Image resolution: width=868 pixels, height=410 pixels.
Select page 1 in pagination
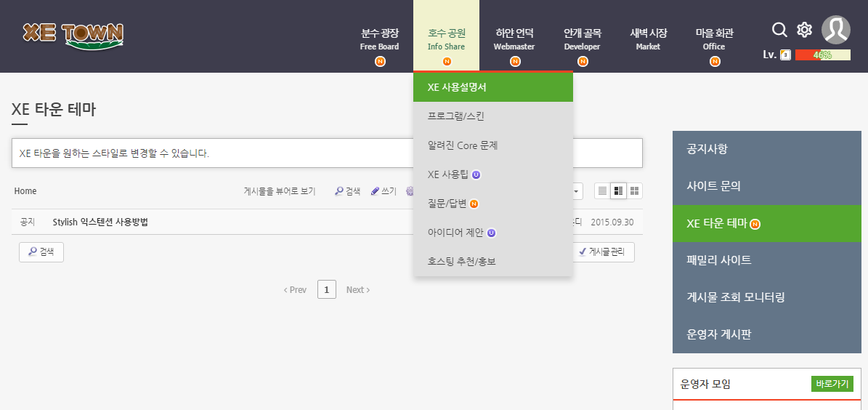pos(327,289)
